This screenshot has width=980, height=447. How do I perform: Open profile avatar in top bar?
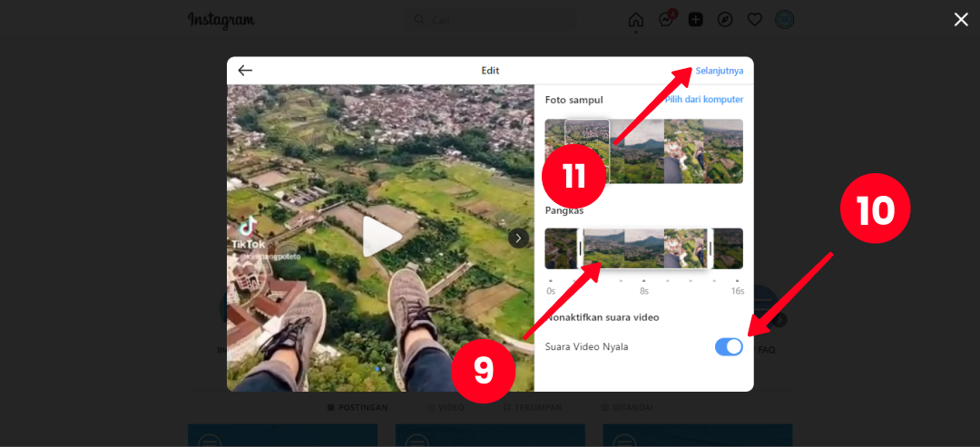[x=784, y=20]
